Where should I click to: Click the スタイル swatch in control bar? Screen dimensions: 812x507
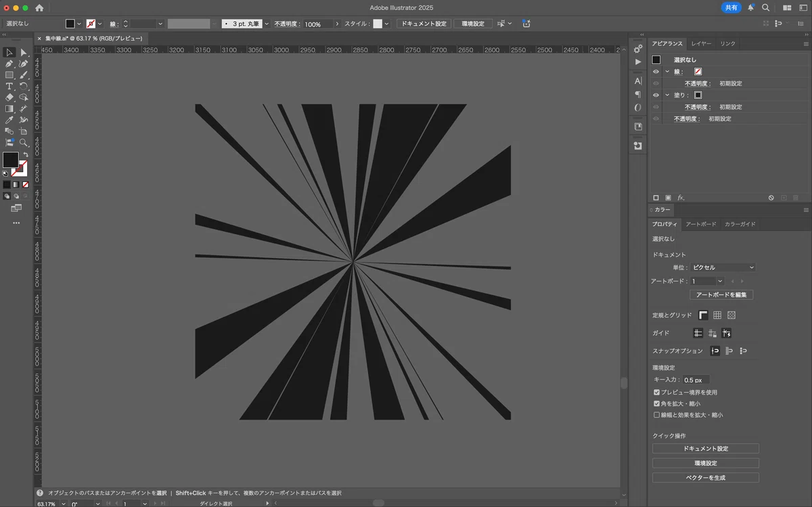378,24
